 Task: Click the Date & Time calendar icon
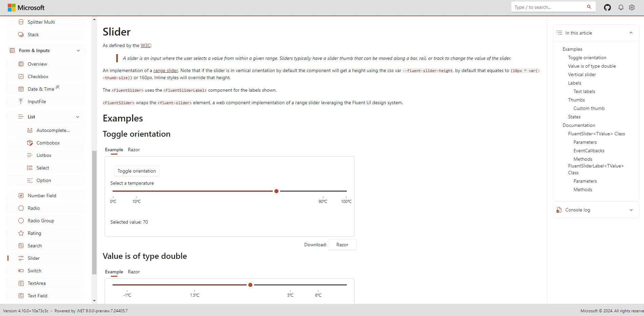tap(21, 89)
